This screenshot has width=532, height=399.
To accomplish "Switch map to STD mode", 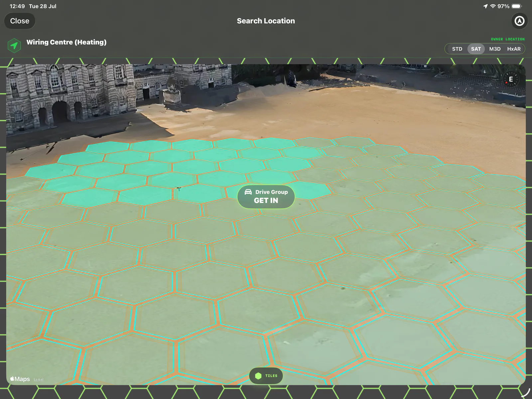I will click(x=457, y=49).
